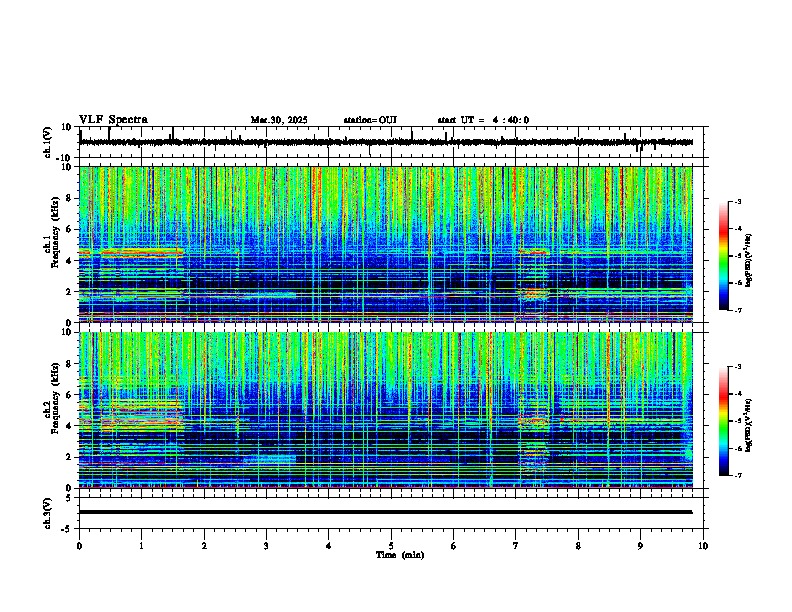Click the "start UT = 4 :40: 0" text
The height and width of the screenshot is (612, 792).
pos(483,120)
